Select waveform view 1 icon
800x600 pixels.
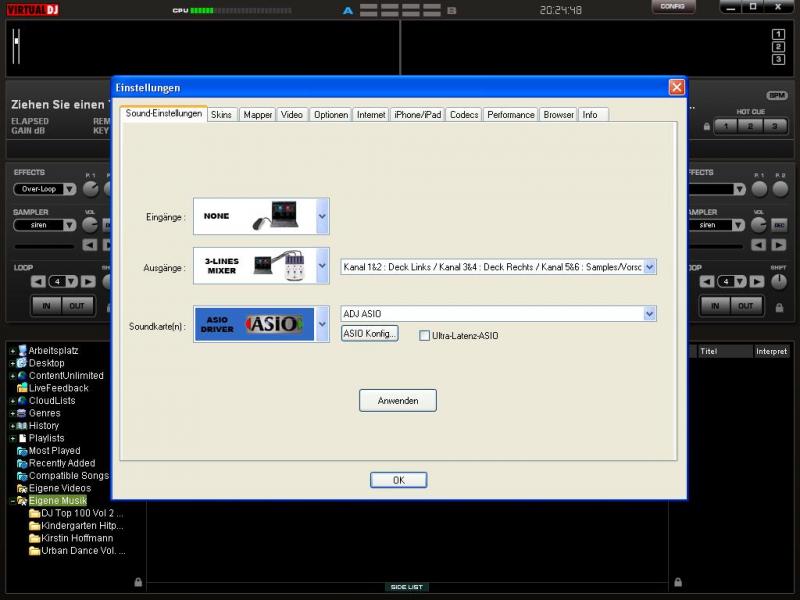[778, 34]
